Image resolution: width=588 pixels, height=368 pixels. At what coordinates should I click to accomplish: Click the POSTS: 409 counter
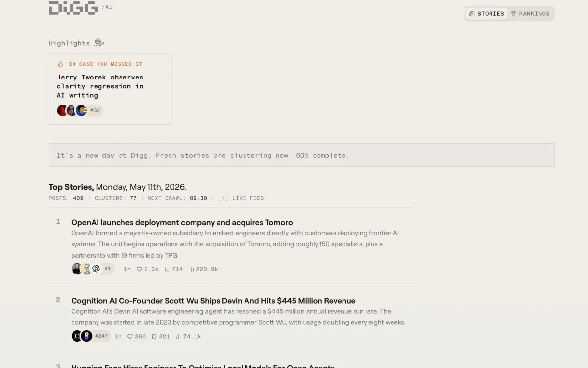(x=66, y=198)
